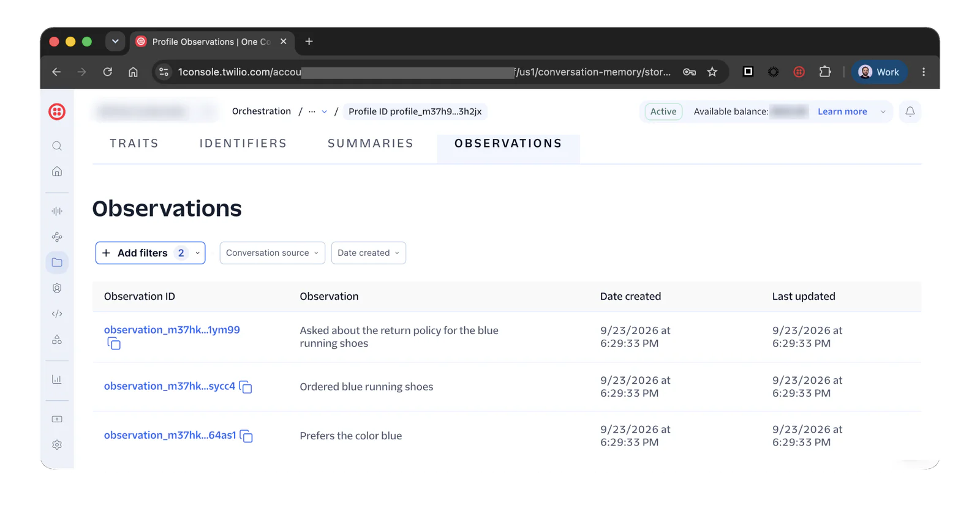
Task: Copy the observation ID ending in 1ym99
Action: 114,344
